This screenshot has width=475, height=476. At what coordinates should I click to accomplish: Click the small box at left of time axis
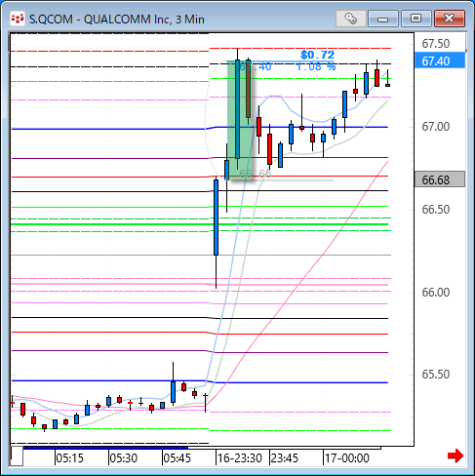point(17,456)
